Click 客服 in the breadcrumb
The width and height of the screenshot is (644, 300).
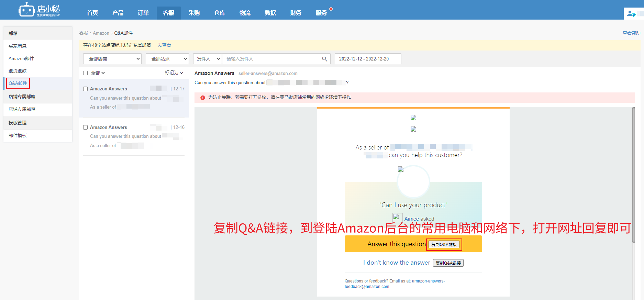click(x=84, y=33)
